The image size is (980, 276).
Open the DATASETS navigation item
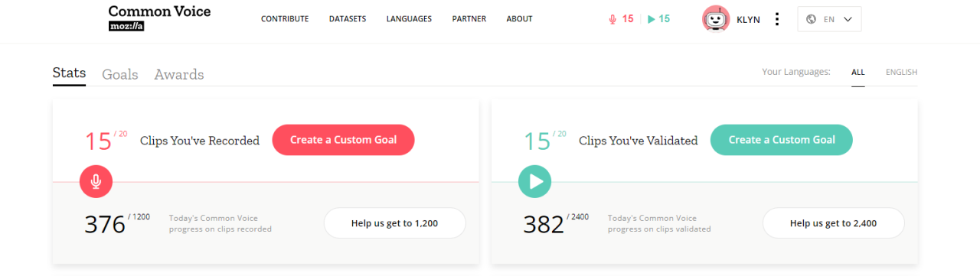tap(348, 19)
